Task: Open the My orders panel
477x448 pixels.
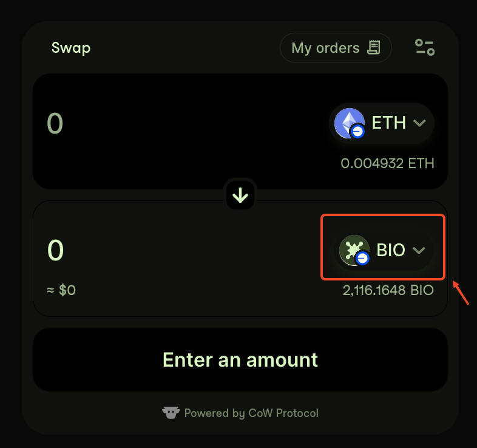Action: 335,48
